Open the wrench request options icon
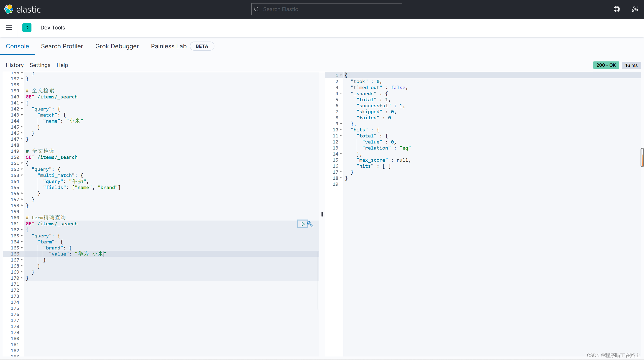This screenshot has height=360, width=644. 311,224
